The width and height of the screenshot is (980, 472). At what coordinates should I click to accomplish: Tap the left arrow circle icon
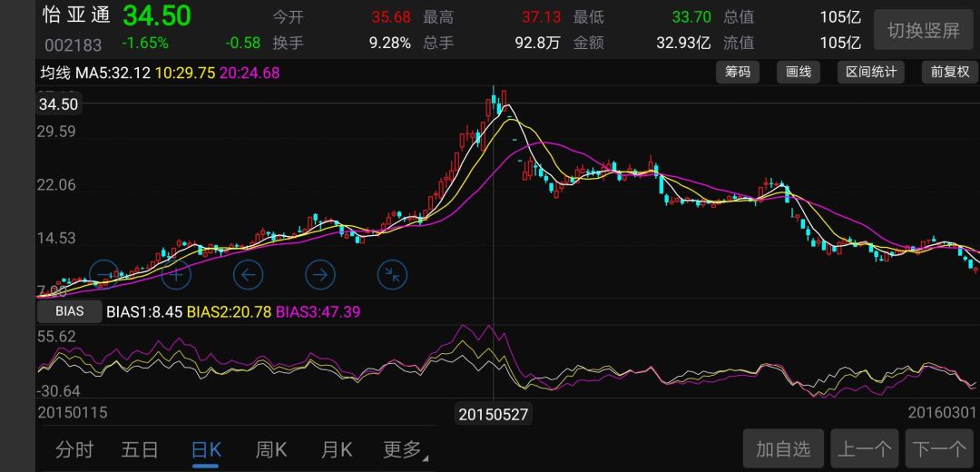pyautogui.click(x=248, y=274)
